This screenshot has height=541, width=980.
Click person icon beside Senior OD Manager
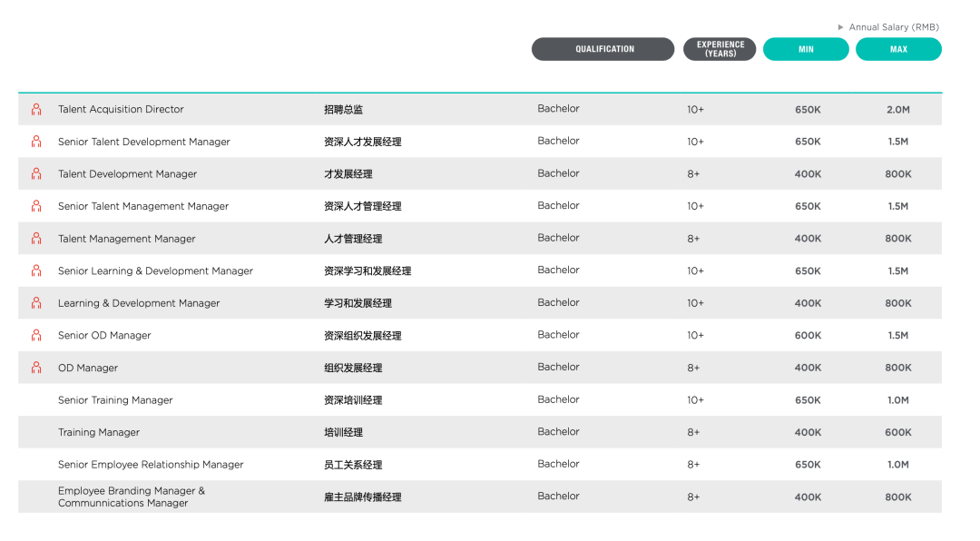tap(36, 335)
